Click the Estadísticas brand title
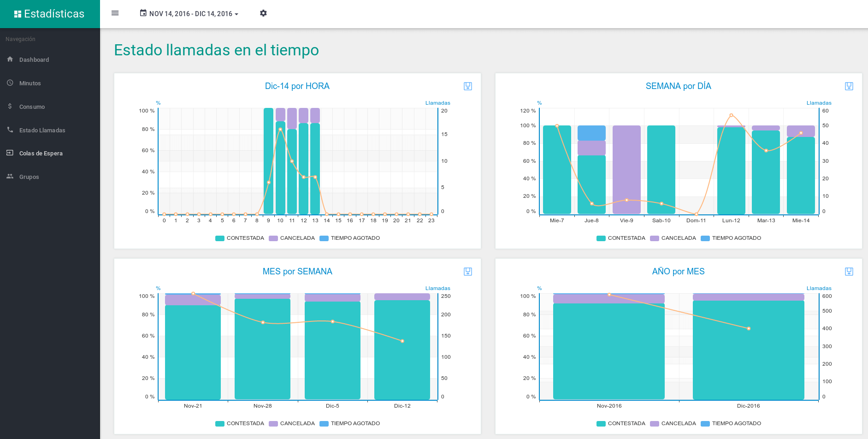This screenshot has height=439, width=868. pyautogui.click(x=54, y=14)
